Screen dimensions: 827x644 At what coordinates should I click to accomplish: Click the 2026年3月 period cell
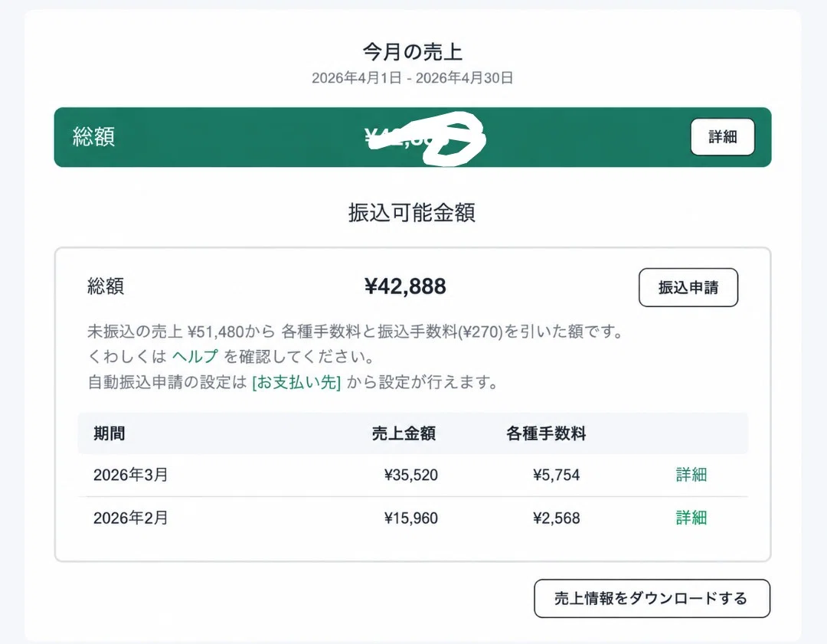[x=131, y=475]
